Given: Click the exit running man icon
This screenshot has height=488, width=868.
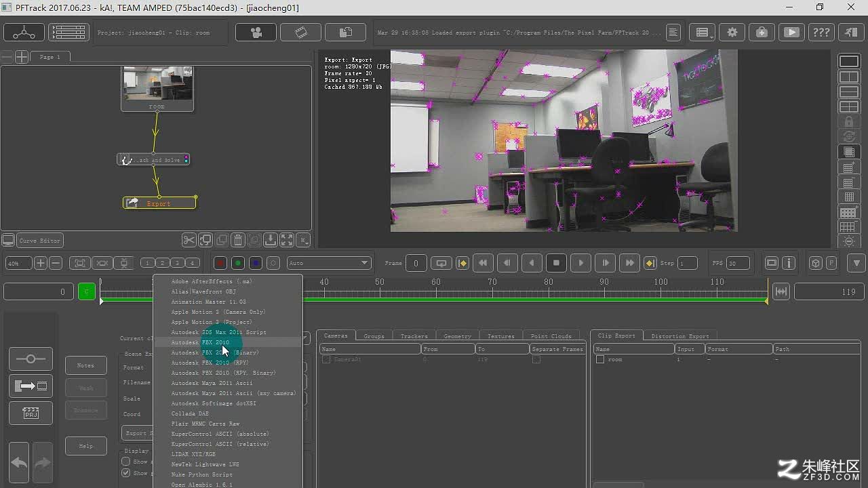Looking at the screenshot, I should coord(850,32).
